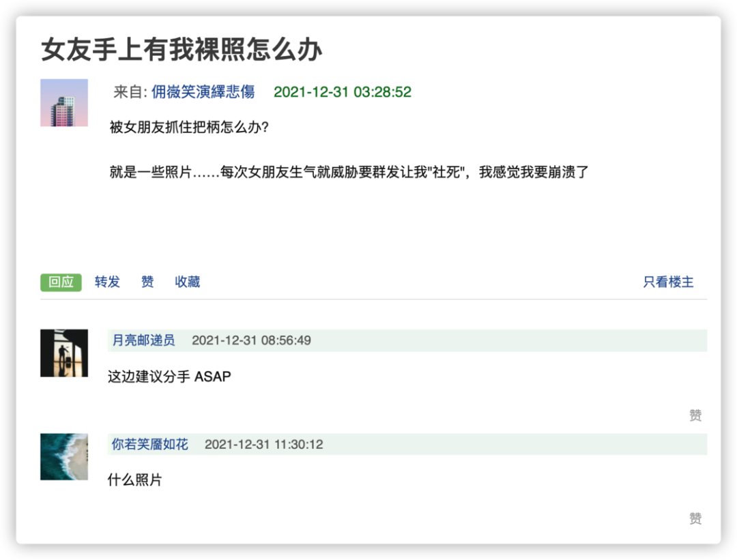The width and height of the screenshot is (737, 560).
Task: Click the reply text 什么照片
Action: click(135, 480)
